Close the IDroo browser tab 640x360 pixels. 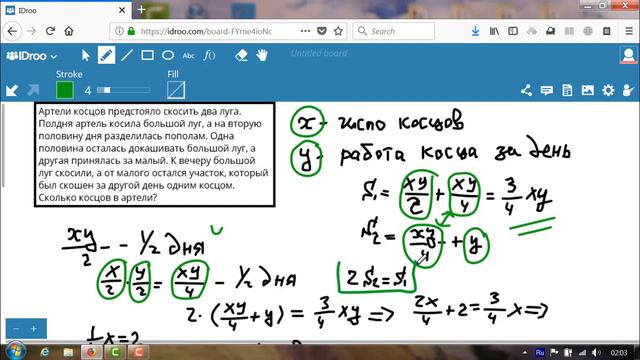point(122,10)
